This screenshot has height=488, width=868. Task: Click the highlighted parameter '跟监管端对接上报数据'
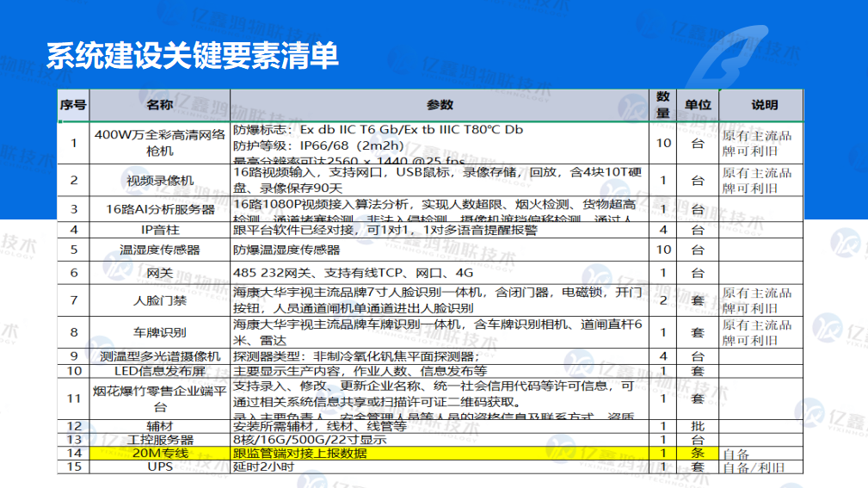click(299, 453)
